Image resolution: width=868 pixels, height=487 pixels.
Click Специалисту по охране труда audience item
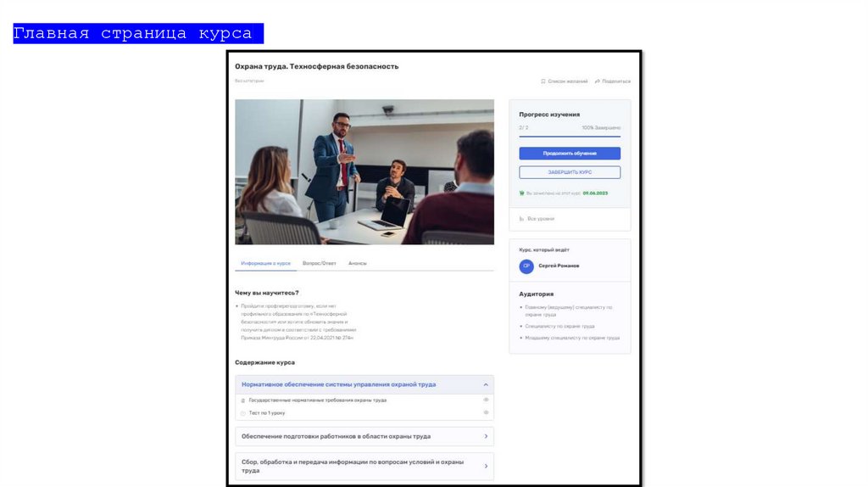click(x=559, y=327)
